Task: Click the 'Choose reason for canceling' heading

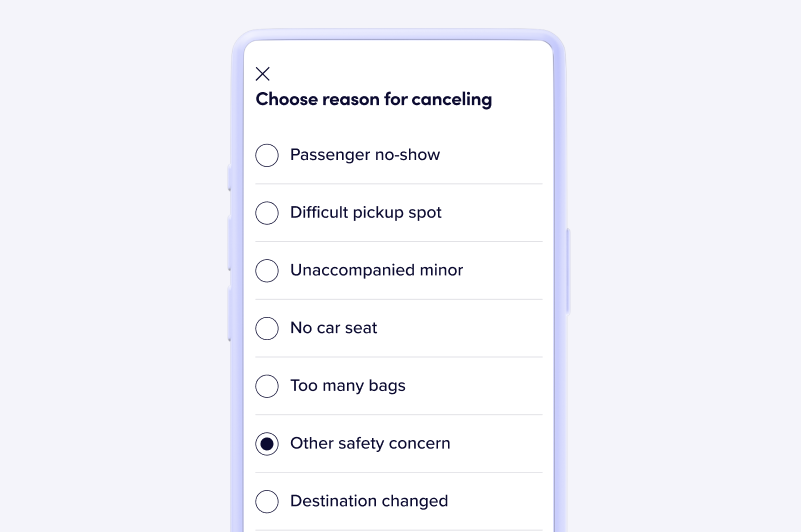Action: point(374,100)
